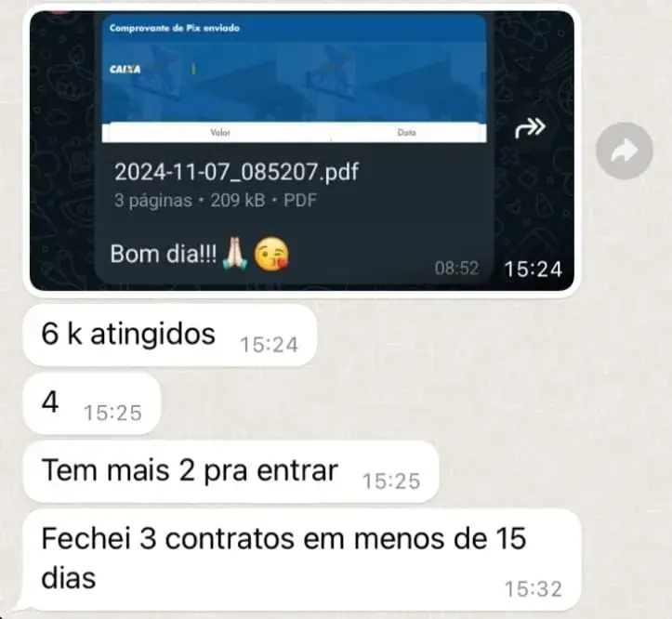Click the 15:25 timestamp beside '4'
The height and width of the screenshot is (619, 672).
point(112,414)
